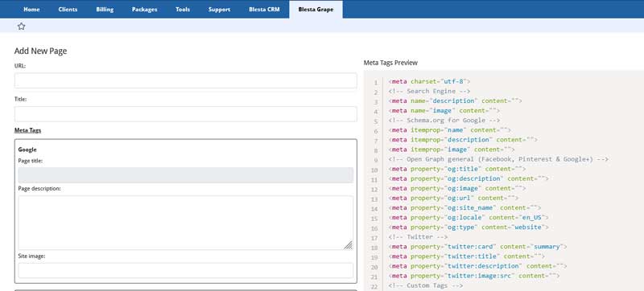Click the Add New Page heading
Screen dimensions: 644x291
pyautogui.click(x=41, y=51)
